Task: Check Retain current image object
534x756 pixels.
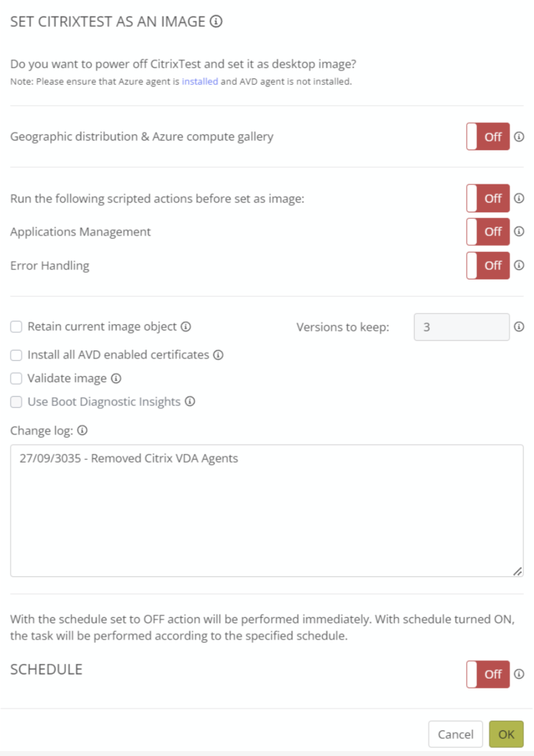Action: click(16, 327)
